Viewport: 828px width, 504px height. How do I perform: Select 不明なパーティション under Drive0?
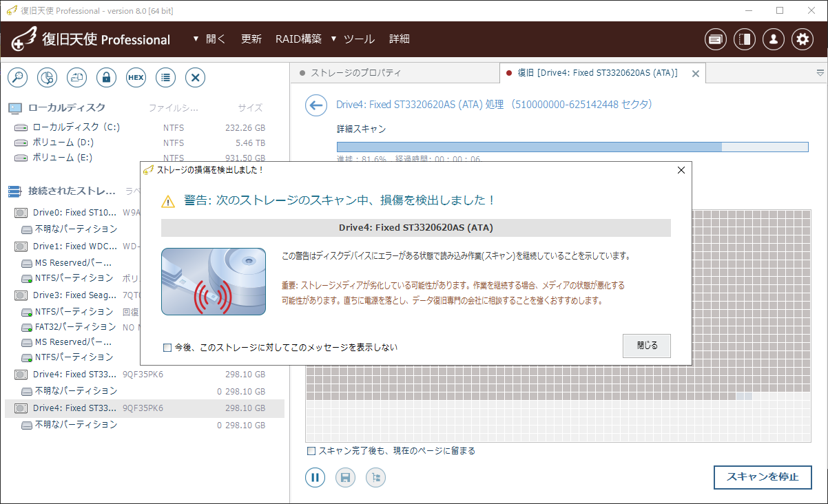[76, 229]
